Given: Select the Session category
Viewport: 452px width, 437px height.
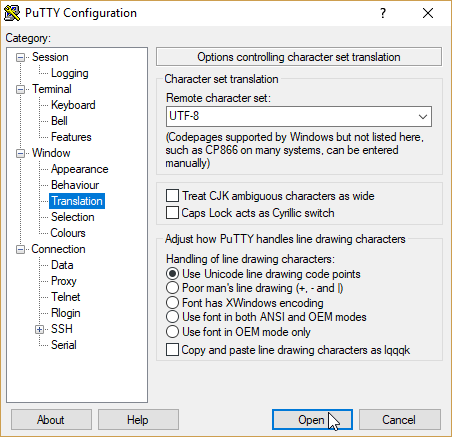Looking at the screenshot, I should pyautogui.click(x=50, y=57).
